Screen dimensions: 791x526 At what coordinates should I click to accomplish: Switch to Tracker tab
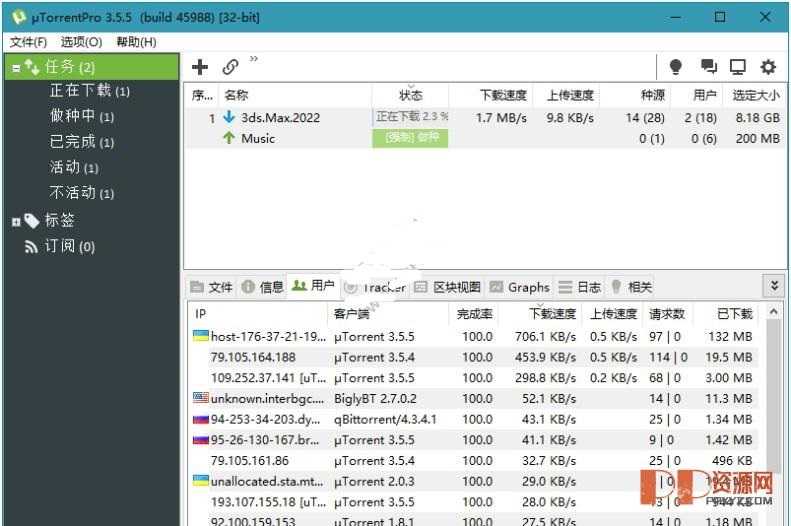[x=375, y=287]
